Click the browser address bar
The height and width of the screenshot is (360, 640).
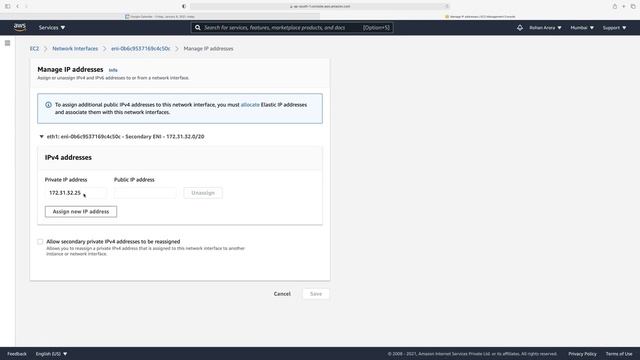[x=320, y=6]
